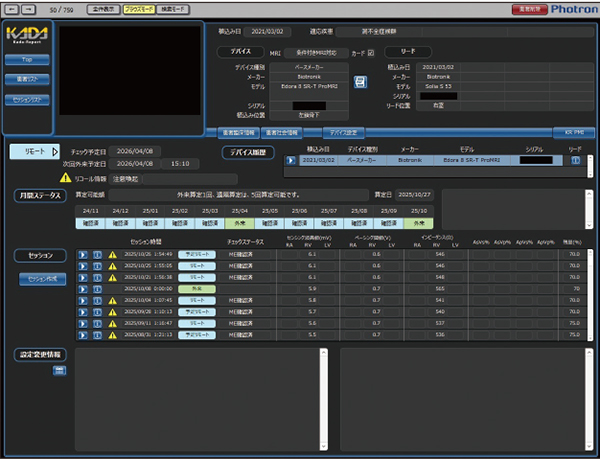The image size is (600, 459).
Task: Open the 患者基本情報 tab
Action: [x=239, y=131]
